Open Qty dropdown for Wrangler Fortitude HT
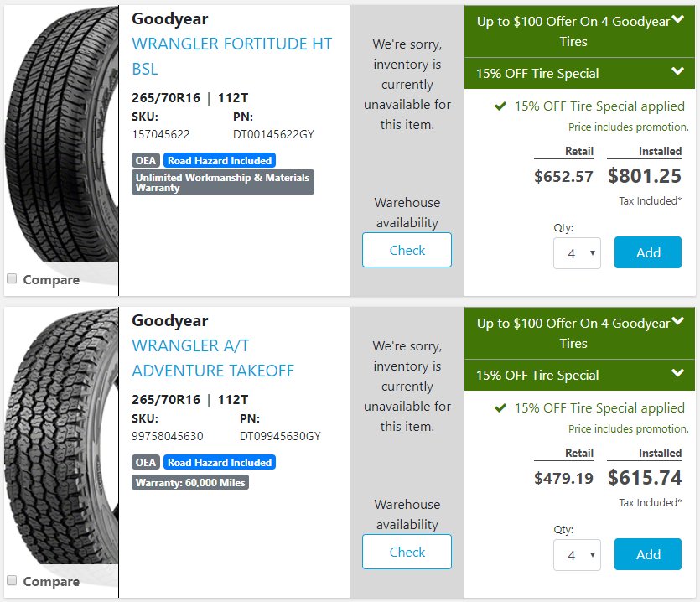This screenshot has width=700, height=602. 577,253
